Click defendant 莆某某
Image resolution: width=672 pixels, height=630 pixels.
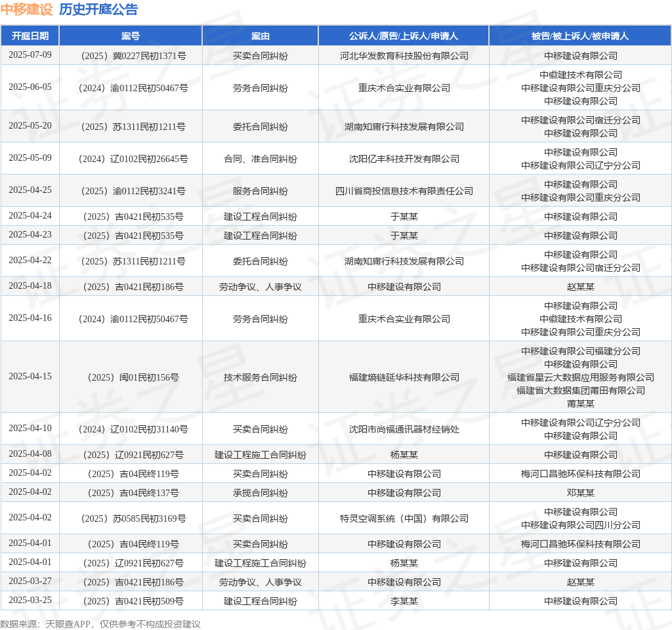click(x=581, y=404)
